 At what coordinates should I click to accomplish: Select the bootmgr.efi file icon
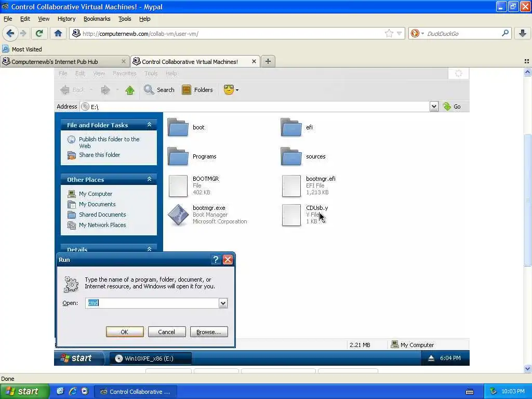pos(291,185)
